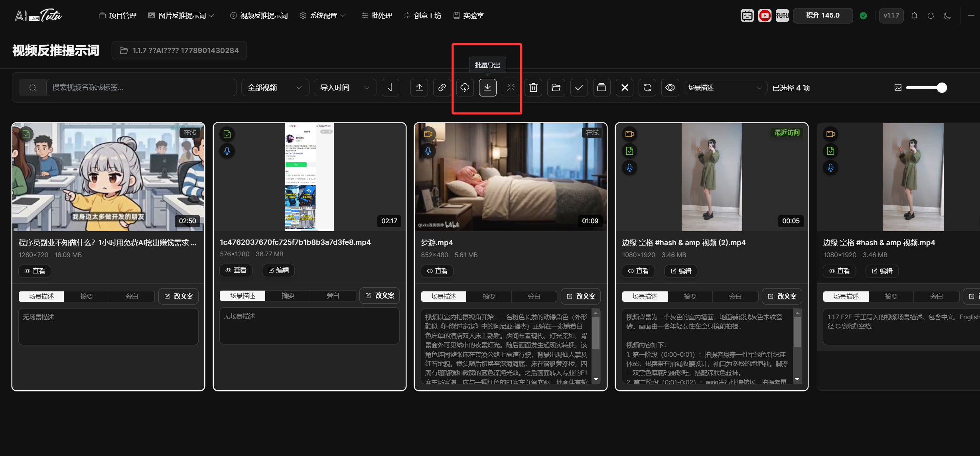Open the 梦游.mp4 video thumbnail

(x=511, y=177)
